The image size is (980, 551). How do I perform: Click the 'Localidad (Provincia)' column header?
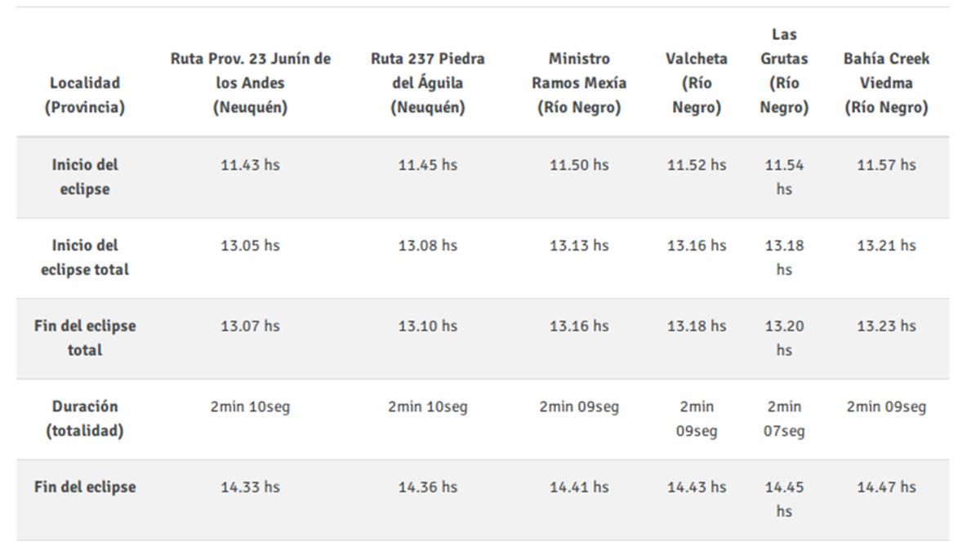(x=85, y=95)
